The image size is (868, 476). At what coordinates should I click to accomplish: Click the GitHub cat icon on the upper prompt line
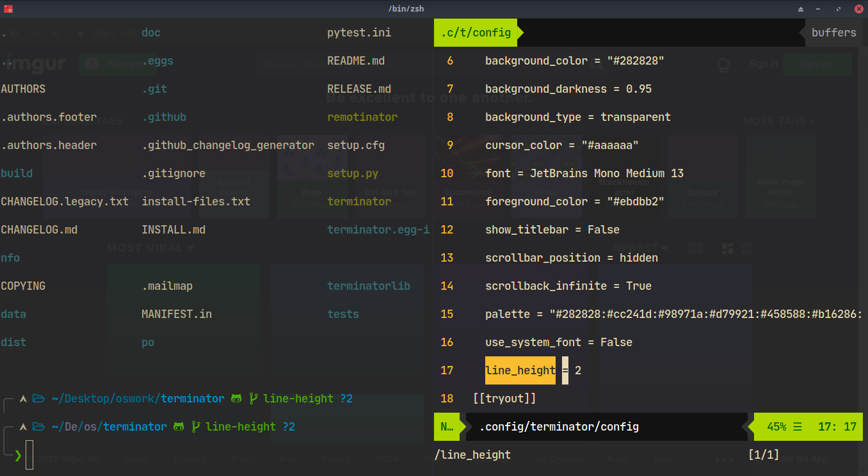click(x=236, y=399)
